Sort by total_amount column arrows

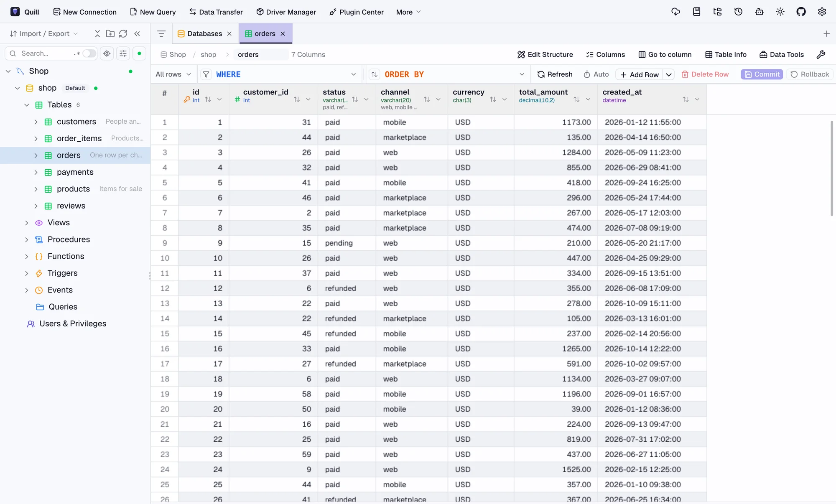(x=576, y=99)
